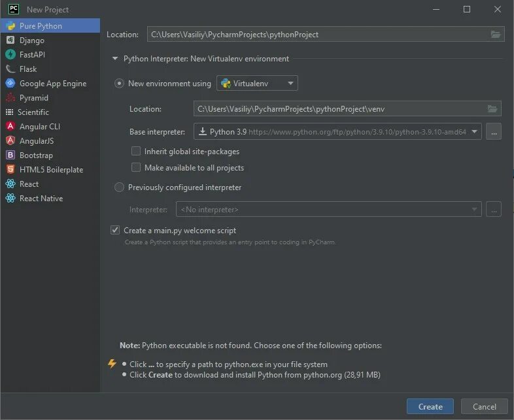This screenshot has width=514, height=420.
Task: Check Make available to all projects
Action: [136, 167]
